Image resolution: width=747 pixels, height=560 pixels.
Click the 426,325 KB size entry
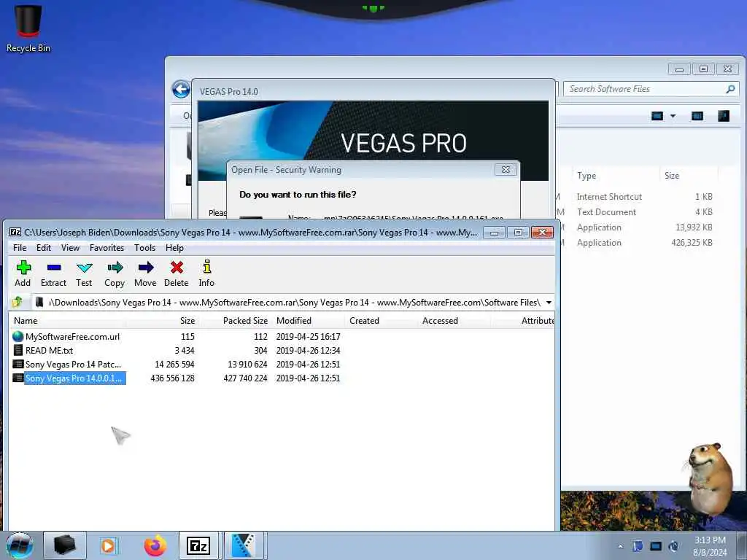[692, 242]
